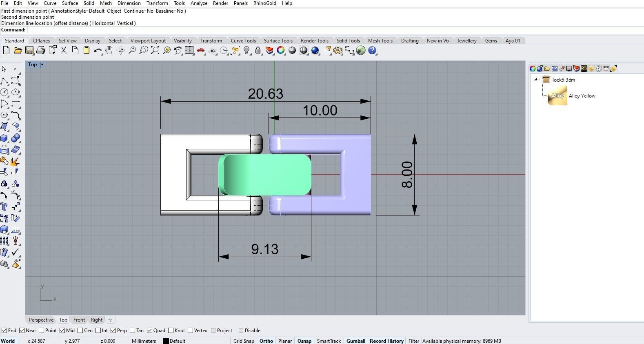Select the Text object T tool

coord(4,206)
